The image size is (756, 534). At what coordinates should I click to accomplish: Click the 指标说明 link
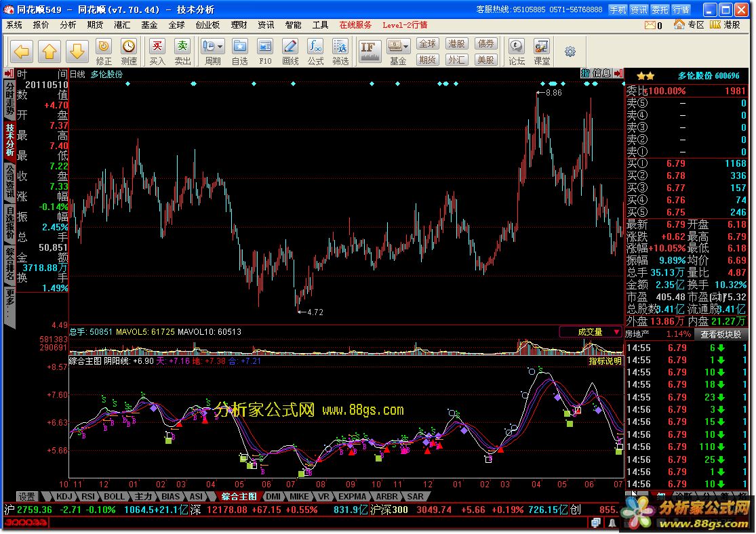pyautogui.click(x=605, y=361)
